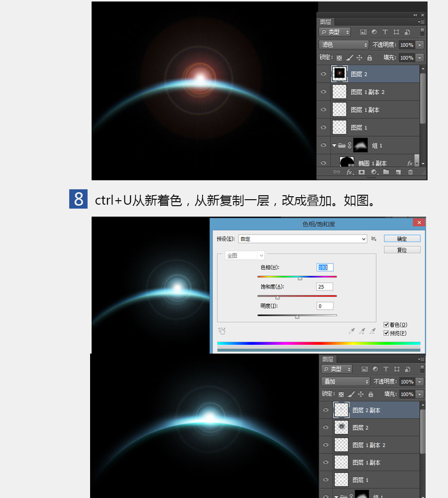Screen dimensions: 448x498
Task: Open panel flyout menu of 滤色 Layers panel
Action: pos(421,22)
